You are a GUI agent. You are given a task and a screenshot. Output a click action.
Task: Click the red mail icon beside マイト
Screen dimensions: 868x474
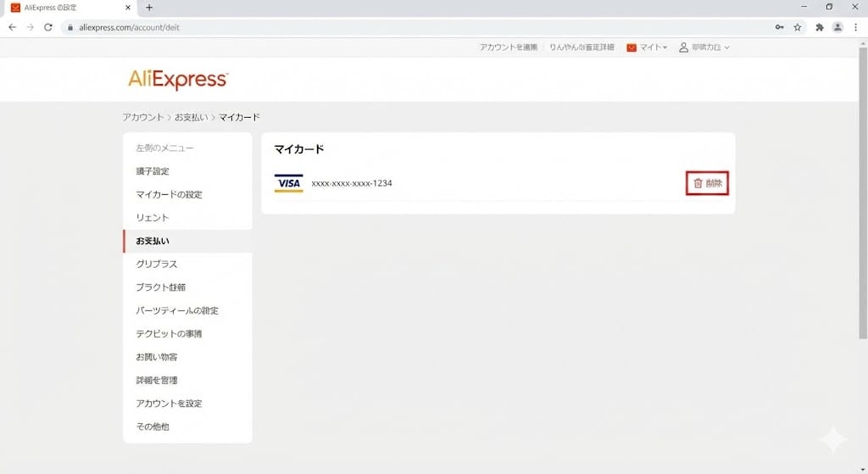[x=631, y=47]
